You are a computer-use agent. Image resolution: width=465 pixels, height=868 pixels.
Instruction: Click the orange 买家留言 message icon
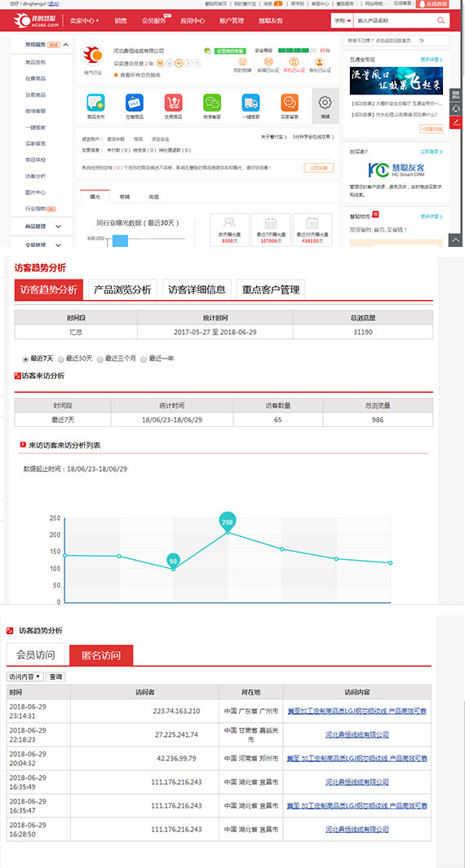click(x=290, y=103)
